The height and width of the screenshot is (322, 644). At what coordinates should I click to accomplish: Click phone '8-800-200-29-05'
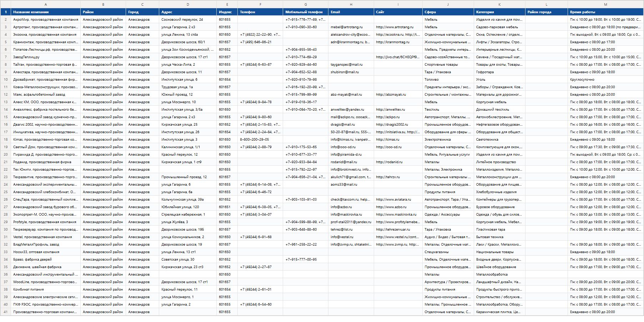click(260, 139)
